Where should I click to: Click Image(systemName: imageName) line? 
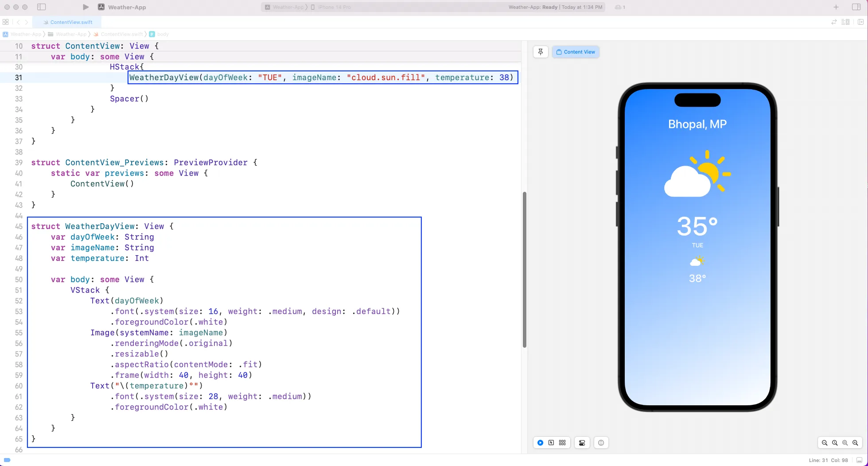(x=159, y=333)
